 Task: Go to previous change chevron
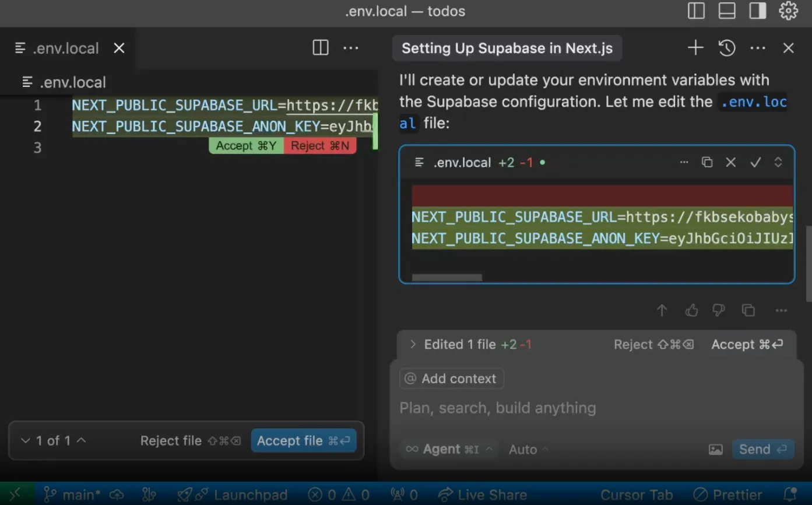82,440
